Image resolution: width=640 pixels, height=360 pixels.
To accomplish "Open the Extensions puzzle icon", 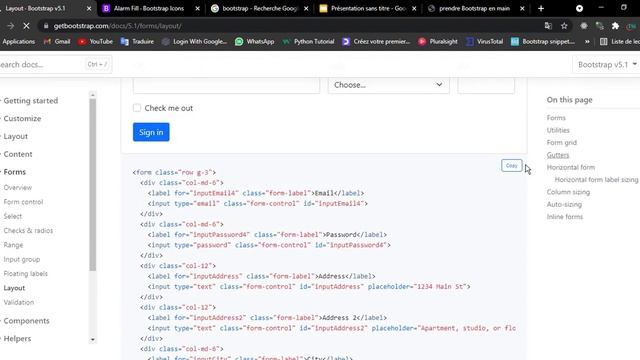I will click(615, 26).
